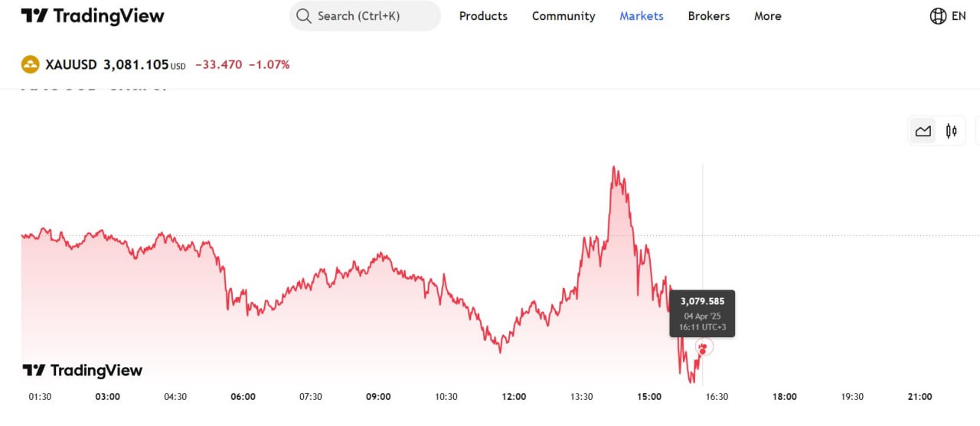The height and width of the screenshot is (426, 980).
Task: Open the Products menu
Action: pyautogui.click(x=483, y=16)
